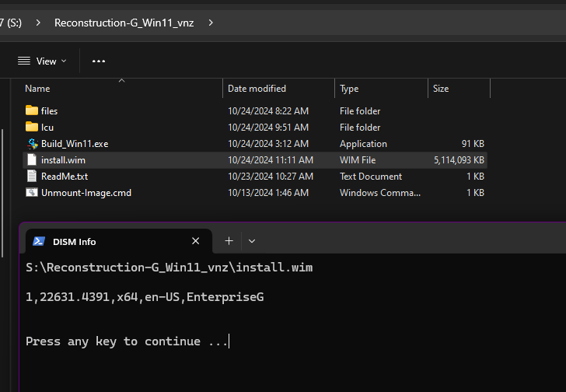The image size is (566, 392).
Task: Open a new terminal tab
Action: click(x=229, y=241)
